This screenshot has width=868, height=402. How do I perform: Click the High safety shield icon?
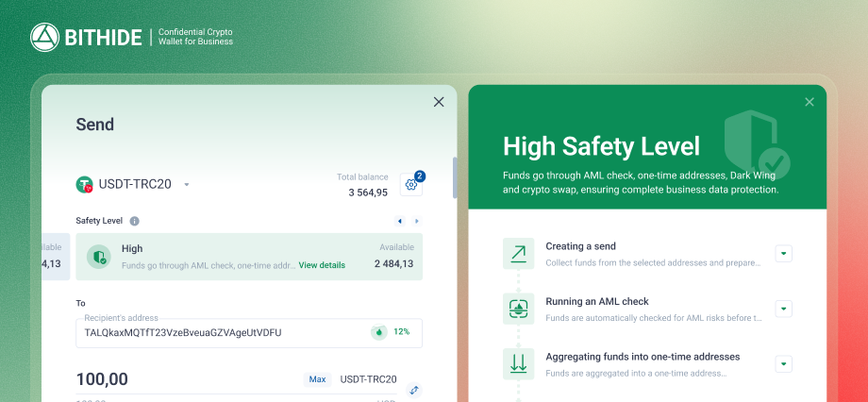[x=100, y=257]
